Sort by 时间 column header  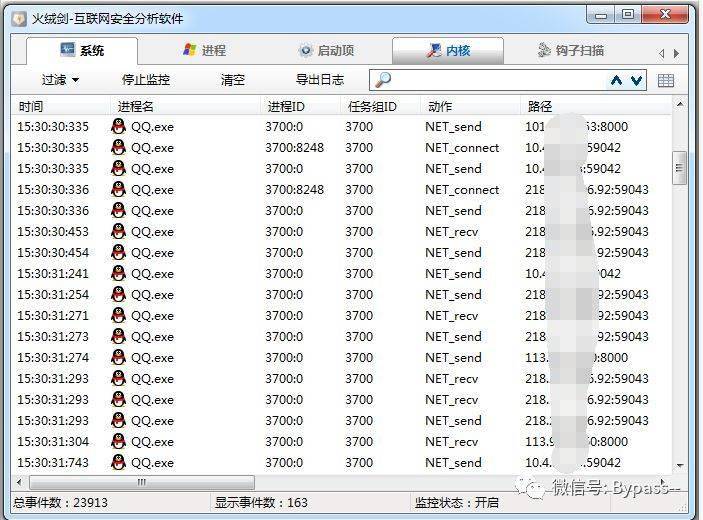pos(60,106)
